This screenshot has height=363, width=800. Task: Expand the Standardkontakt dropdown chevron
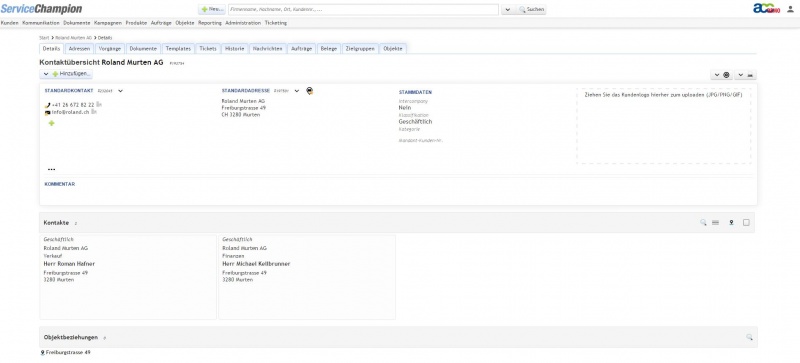pyautogui.click(x=120, y=91)
